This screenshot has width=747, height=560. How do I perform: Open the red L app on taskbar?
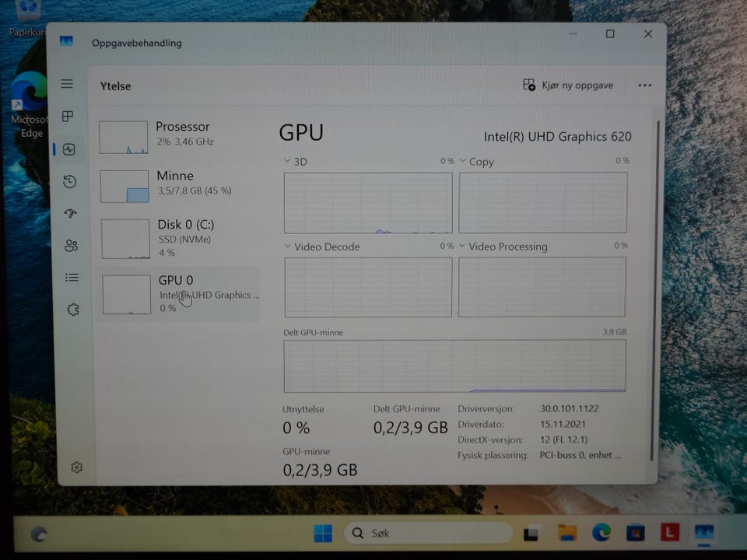670,532
